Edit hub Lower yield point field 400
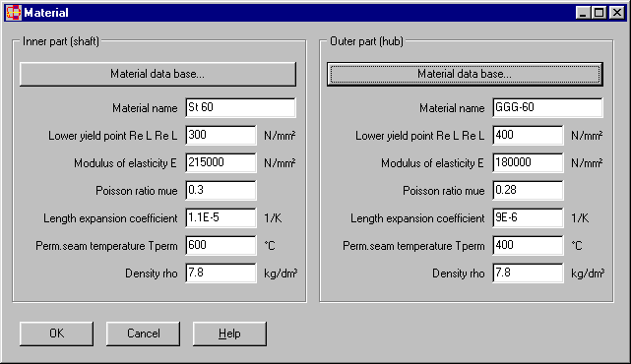Image resolution: width=631 pixels, height=364 pixels. tap(528, 135)
